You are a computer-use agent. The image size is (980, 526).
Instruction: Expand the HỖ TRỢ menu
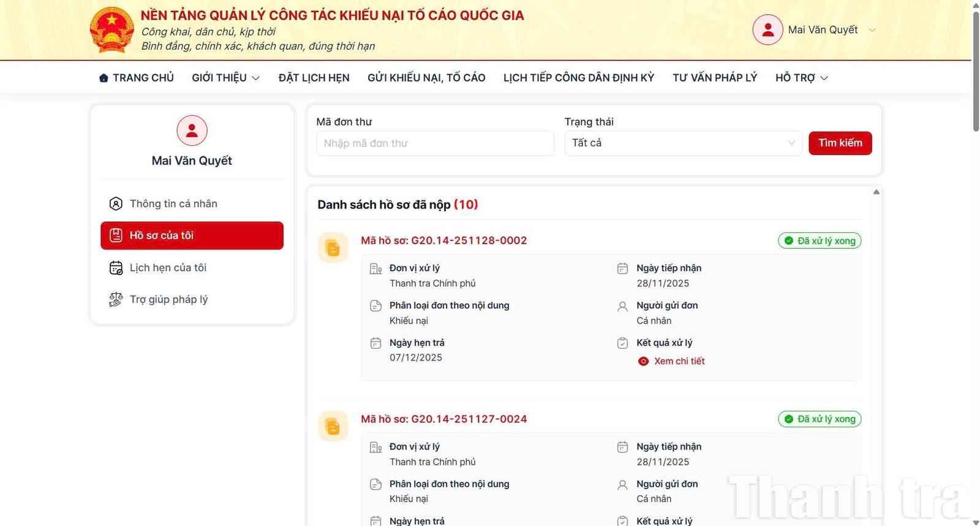tap(801, 78)
